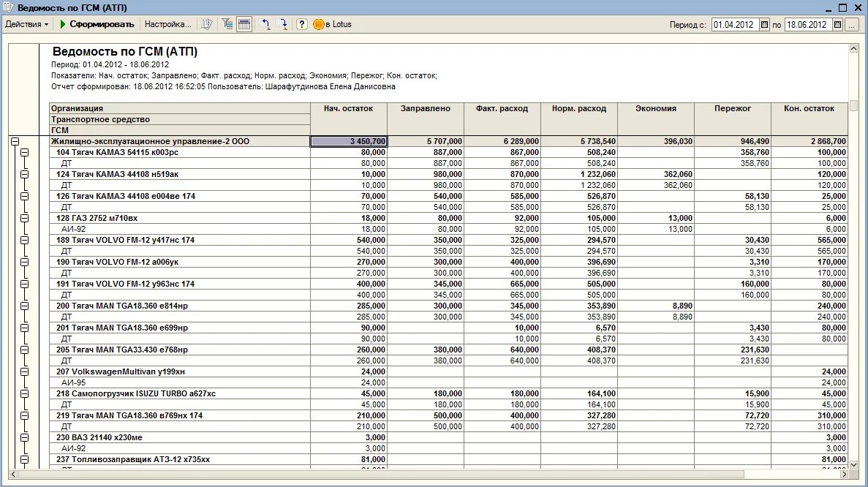Collapse the 190 Тягач VOLVO FM-12 а006ук group
The image size is (868, 487).
pos(24,262)
